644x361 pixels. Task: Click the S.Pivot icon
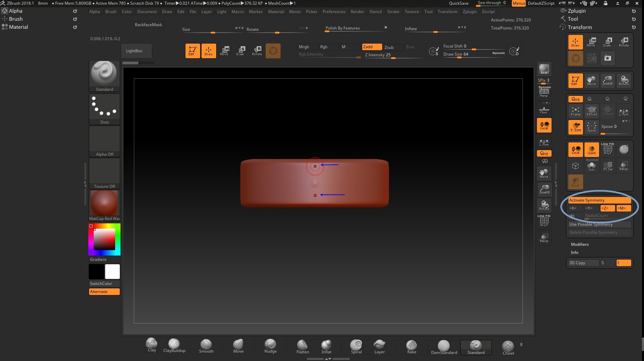tap(591, 111)
